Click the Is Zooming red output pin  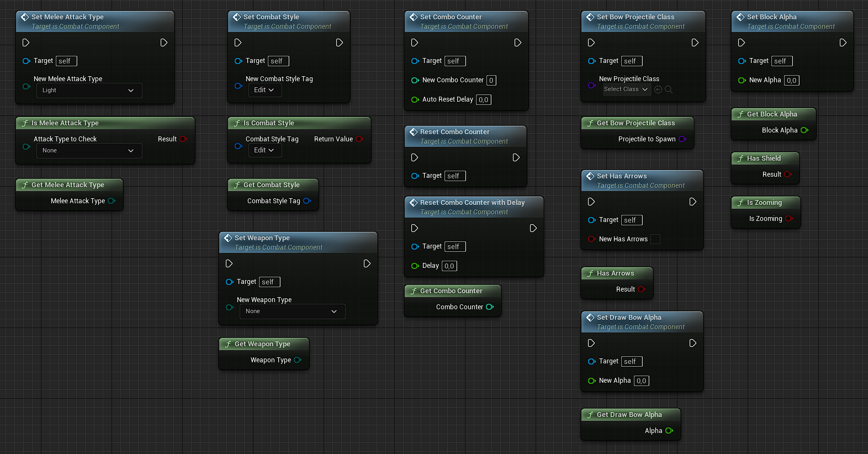point(789,219)
